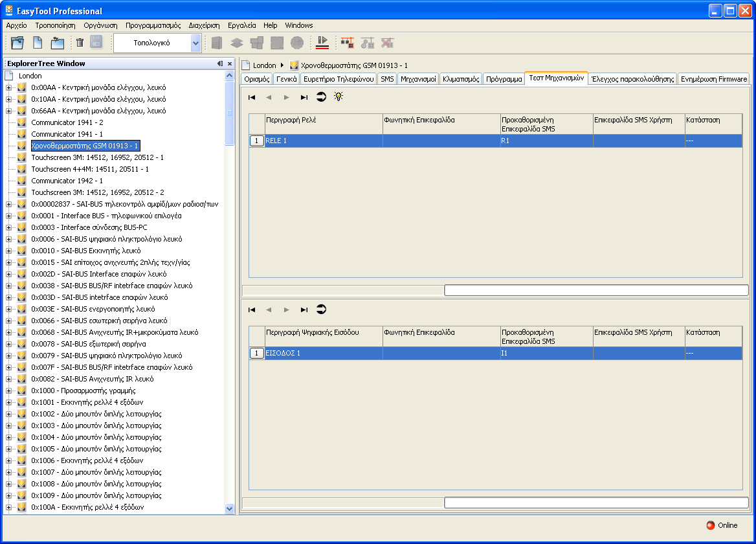
Task: Click the network icon with red X
Action: pos(387,43)
